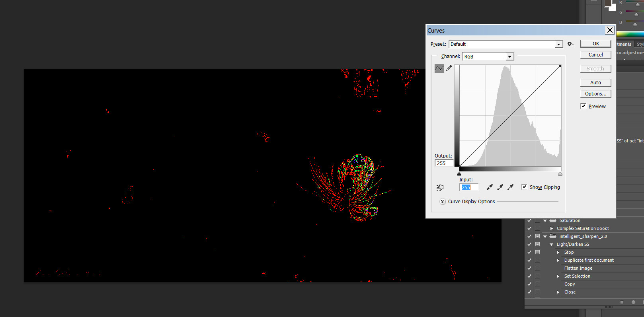Toggle the Preview checkbox
Image resolution: width=644 pixels, height=317 pixels.
[583, 106]
